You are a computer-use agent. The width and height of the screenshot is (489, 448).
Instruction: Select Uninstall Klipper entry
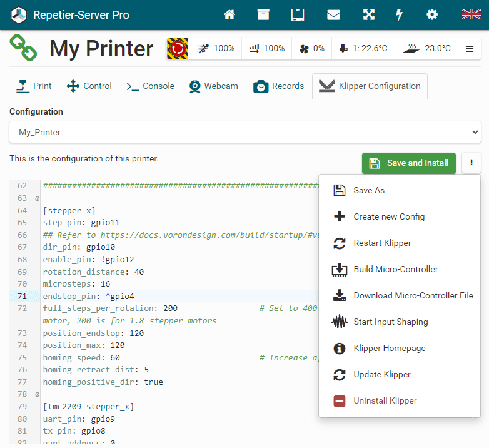pos(399,400)
